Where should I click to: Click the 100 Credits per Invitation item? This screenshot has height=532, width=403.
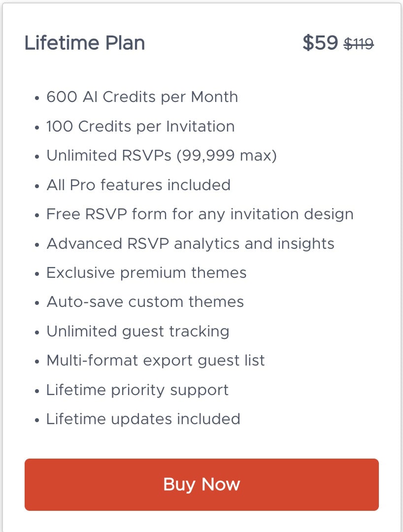coord(140,127)
